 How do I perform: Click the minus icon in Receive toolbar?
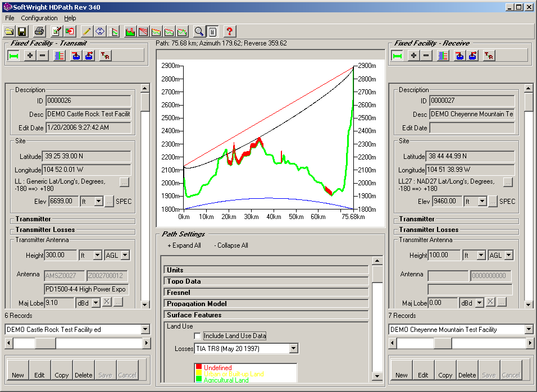(426, 56)
